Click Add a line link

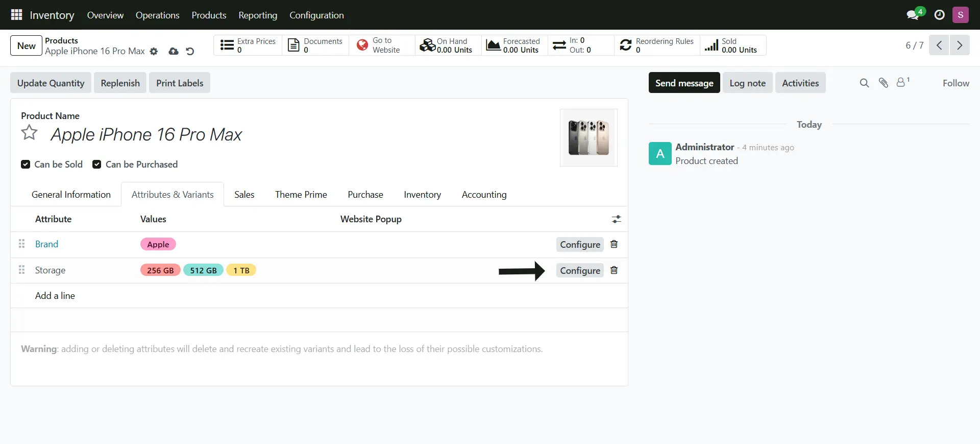(x=55, y=296)
